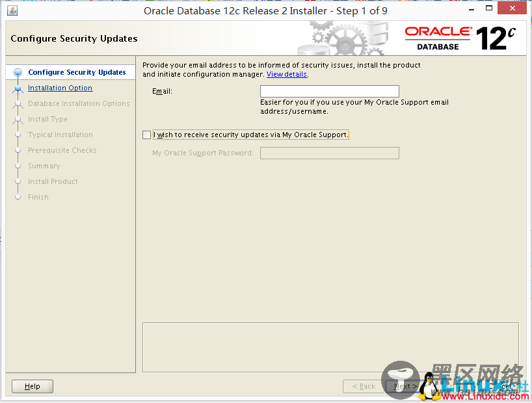This screenshot has width=532, height=403.
Task: Click the Help button
Action: [33, 386]
